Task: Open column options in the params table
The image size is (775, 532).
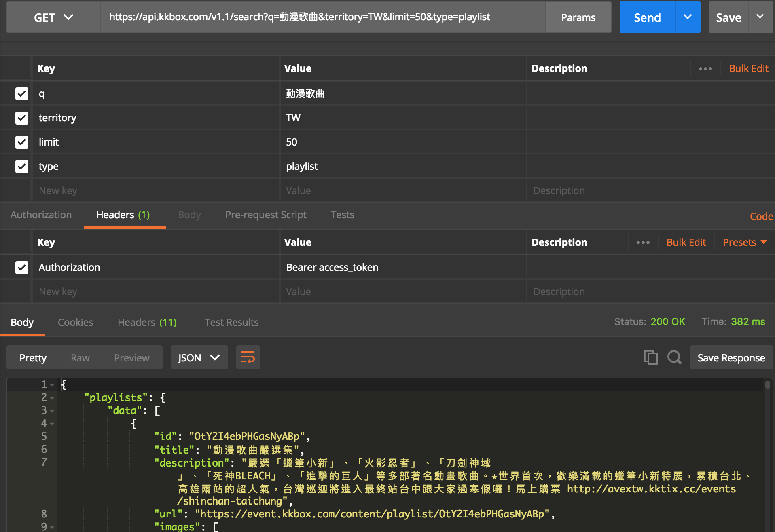Action: (x=705, y=69)
